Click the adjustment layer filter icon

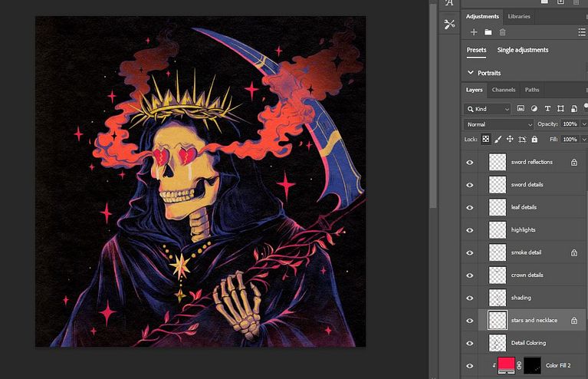point(534,109)
